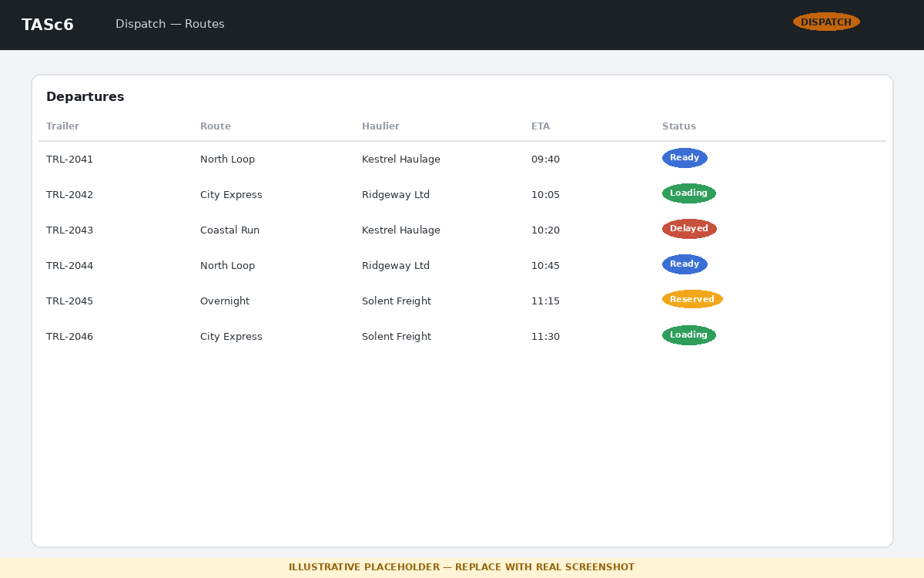Select trailer TRL-2041
Image resolution: width=924 pixels, height=578 pixels.
tap(69, 160)
